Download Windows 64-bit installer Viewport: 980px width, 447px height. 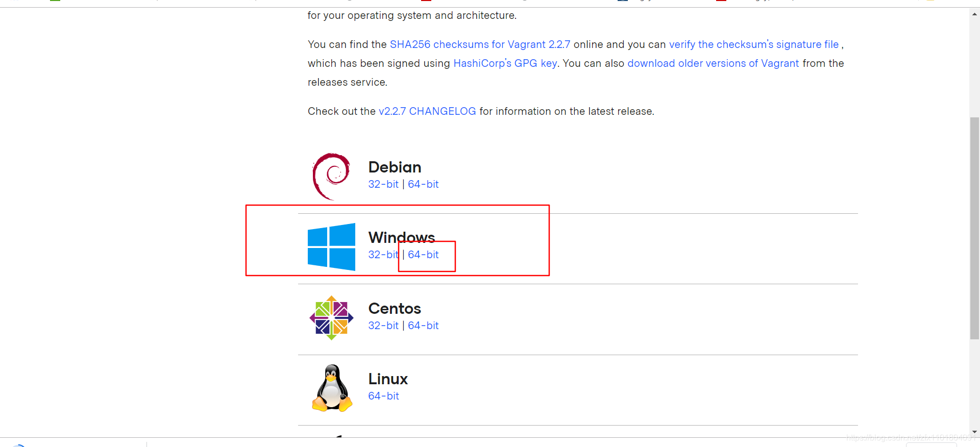pyautogui.click(x=423, y=255)
